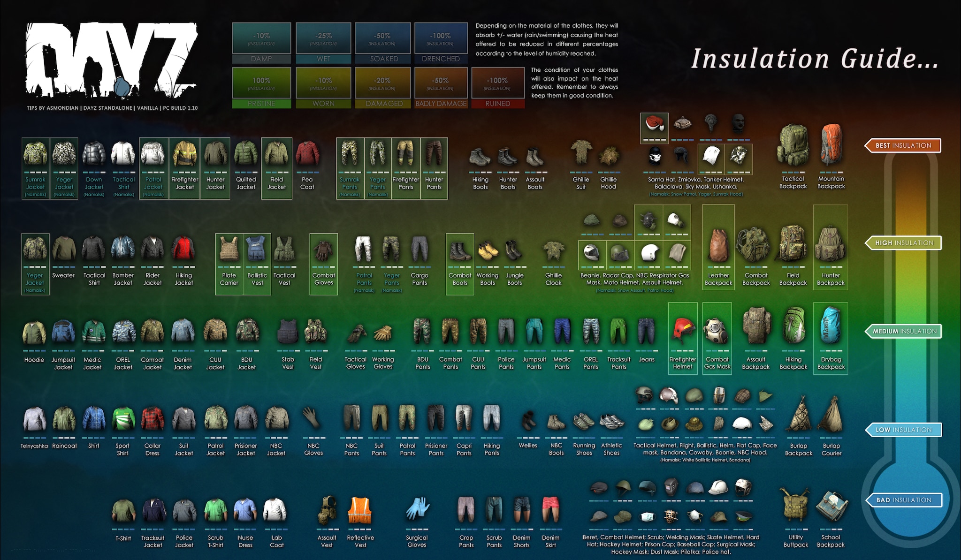
Task: Select the Hiking Jacket icon
Action: 183,249
